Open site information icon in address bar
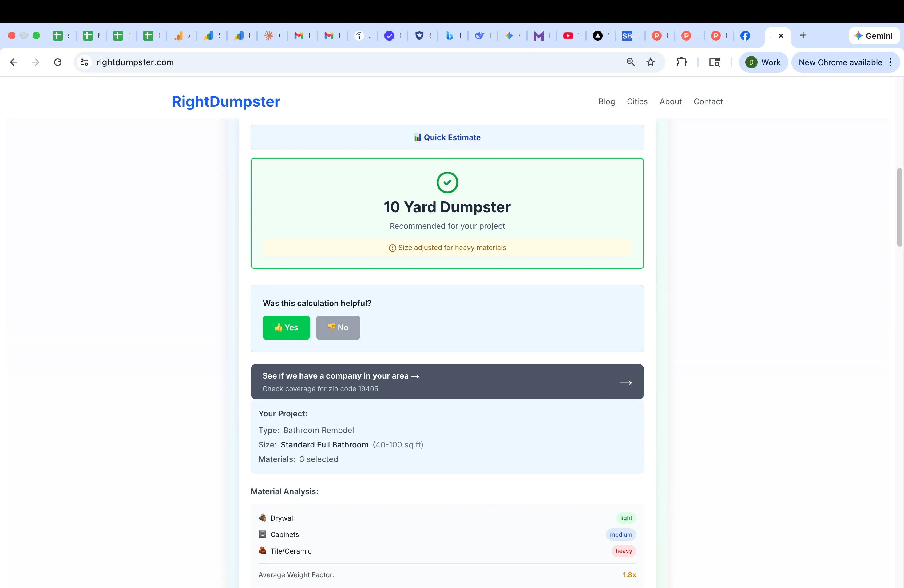The height and width of the screenshot is (588, 904). [84, 62]
